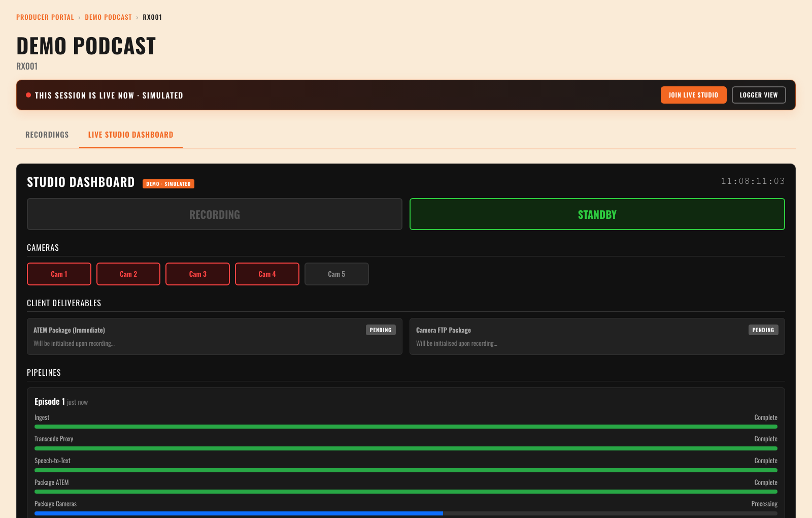Open the Logger View
The image size is (812, 518).
click(x=759, y=95)
